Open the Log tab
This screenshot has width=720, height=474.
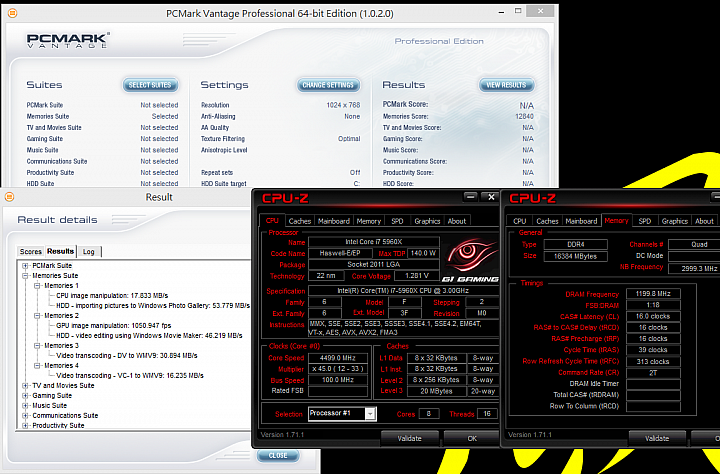point(89,252)
